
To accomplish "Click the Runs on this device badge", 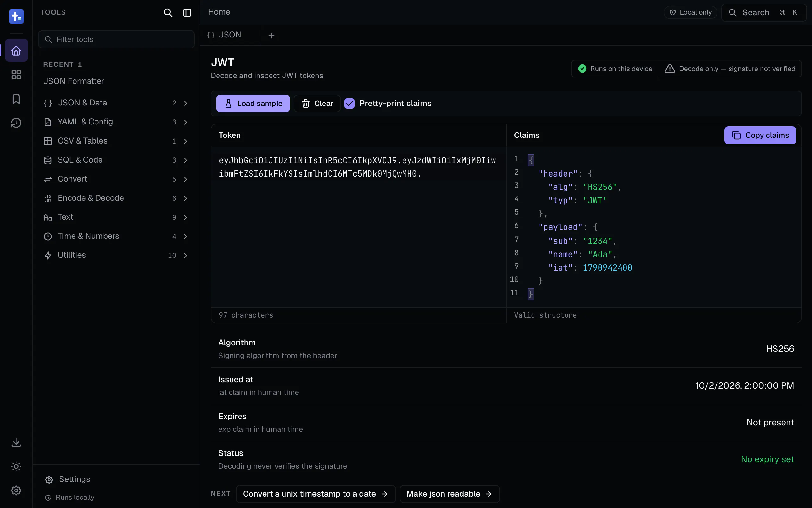I will pyautogui.click(x=615, y=69).
